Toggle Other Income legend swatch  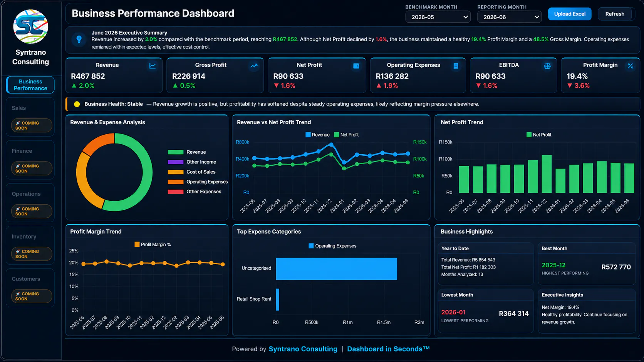tap(176, 162)
